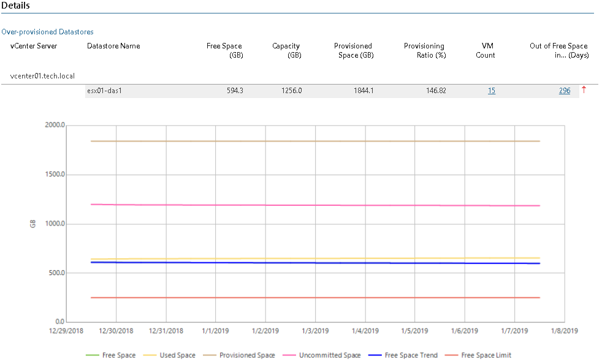The image size is (602, 364).
Task: Click the Free Space (GB) column header
Action: click(x=224, y=50)
